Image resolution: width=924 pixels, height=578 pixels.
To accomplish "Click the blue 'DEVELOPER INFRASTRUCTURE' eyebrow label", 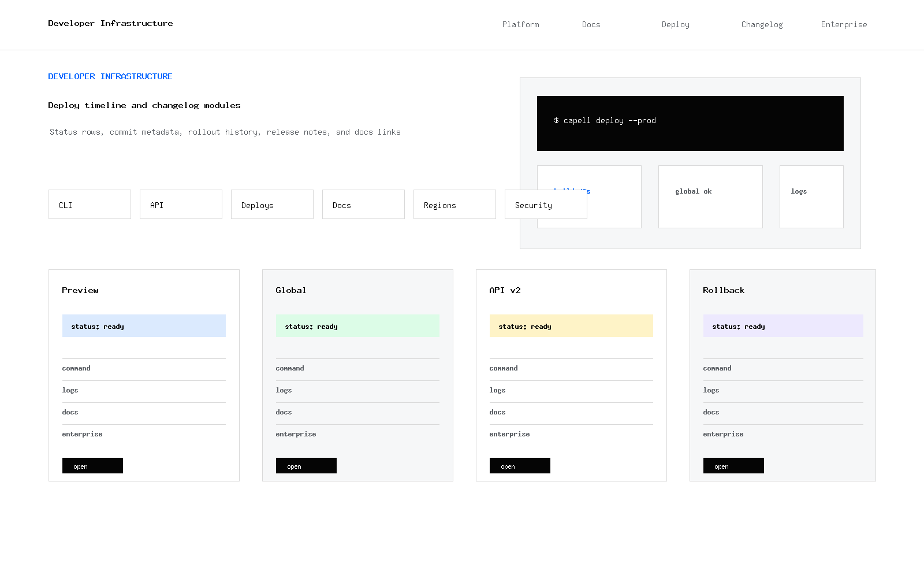I will tap(110, 76).
